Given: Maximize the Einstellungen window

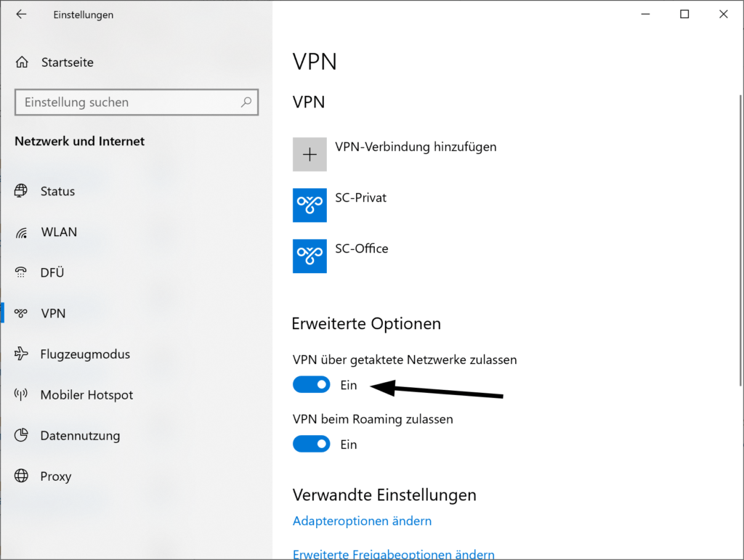Looking at the screenshot, I should tap(684, 15).
